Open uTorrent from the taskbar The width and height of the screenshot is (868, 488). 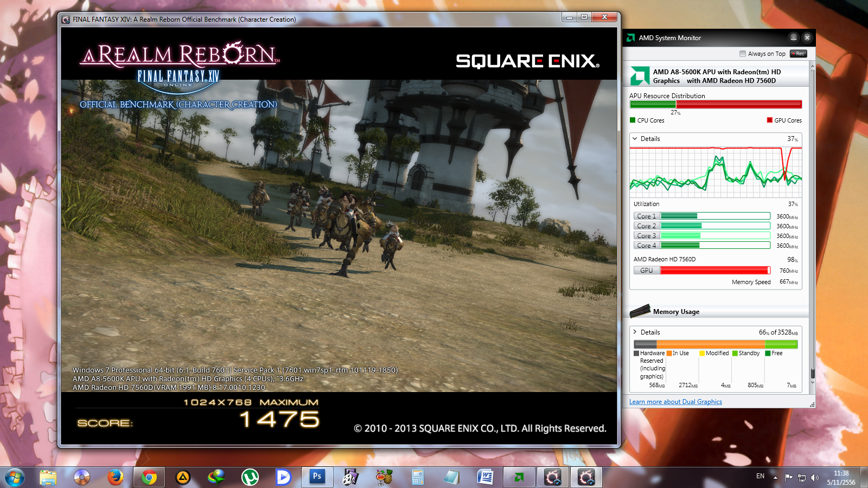(250, 477)
